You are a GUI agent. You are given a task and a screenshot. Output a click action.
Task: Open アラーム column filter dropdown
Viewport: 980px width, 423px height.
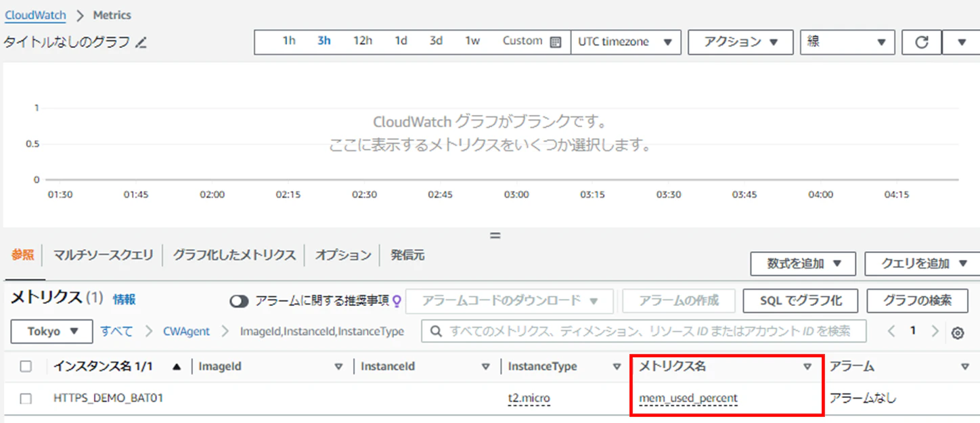click(965, 367)
